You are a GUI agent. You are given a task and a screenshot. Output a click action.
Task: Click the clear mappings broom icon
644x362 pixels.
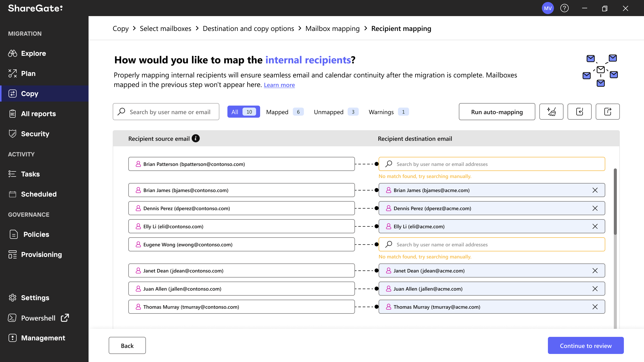[x=551, y=112]
